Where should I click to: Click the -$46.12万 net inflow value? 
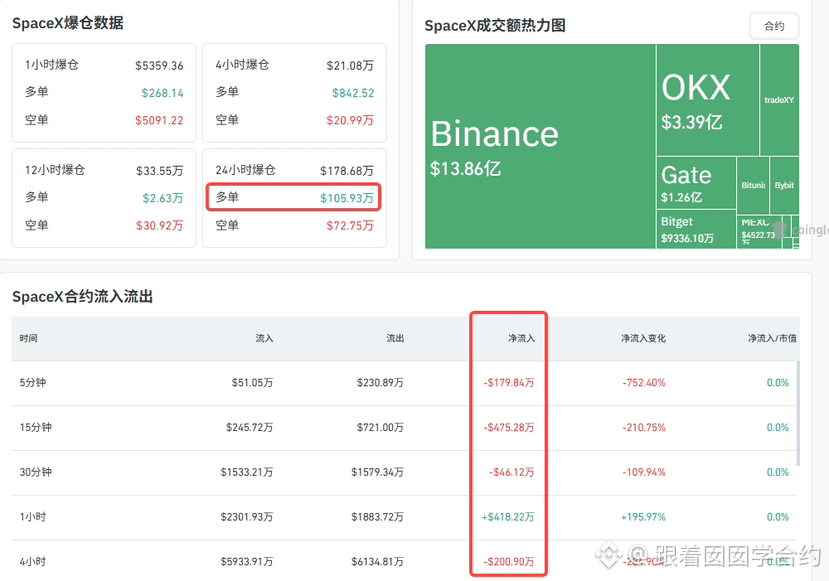coord(512,472)
